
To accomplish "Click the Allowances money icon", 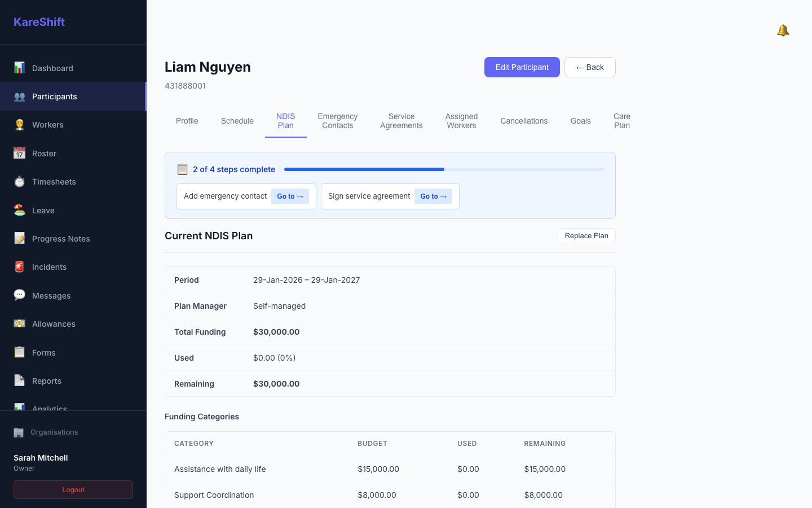I will click(x=19, y=324).
